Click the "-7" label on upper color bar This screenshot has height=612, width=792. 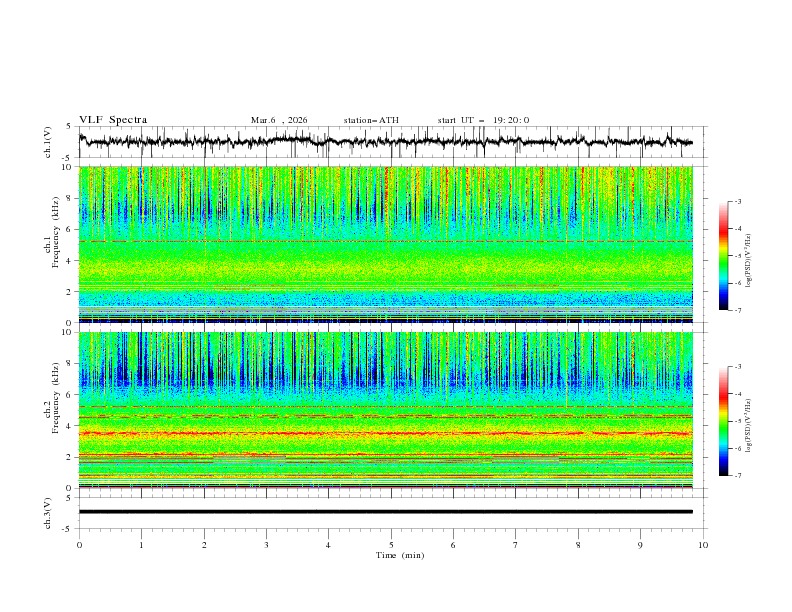738,310
